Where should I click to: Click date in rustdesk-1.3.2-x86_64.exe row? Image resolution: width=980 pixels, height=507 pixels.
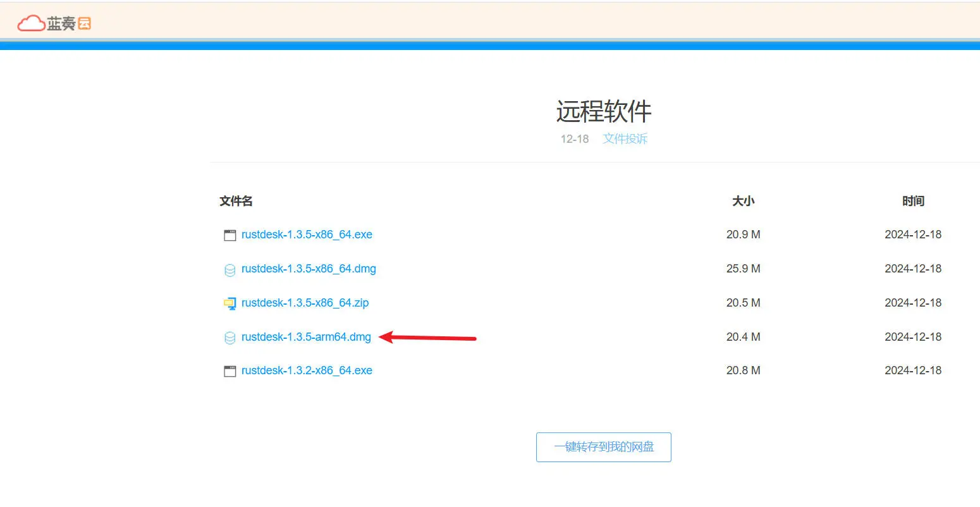[913, 370]
